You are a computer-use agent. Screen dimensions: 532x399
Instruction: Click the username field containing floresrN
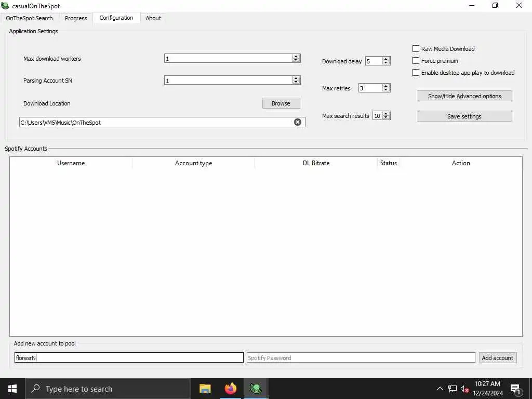(x=129, y=357)
